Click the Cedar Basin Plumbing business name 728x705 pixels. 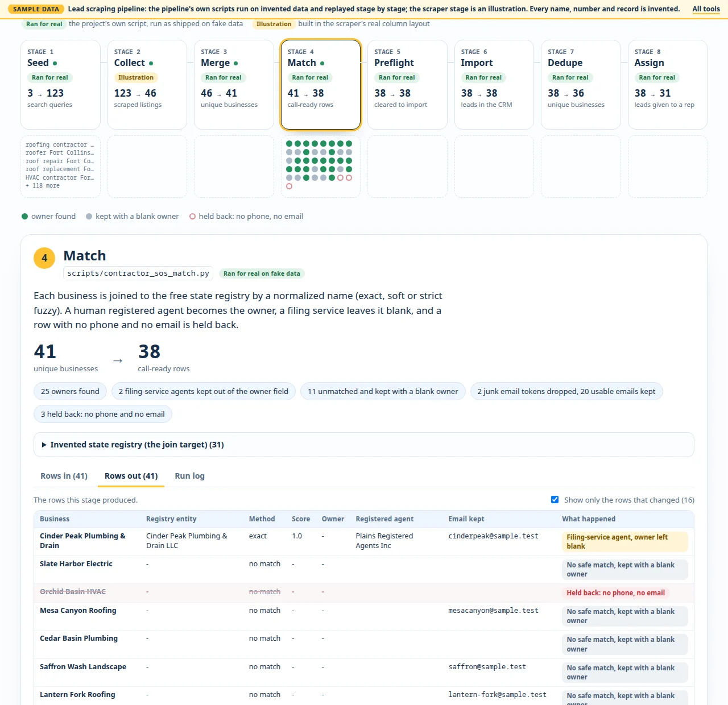(x=78, y=638)
